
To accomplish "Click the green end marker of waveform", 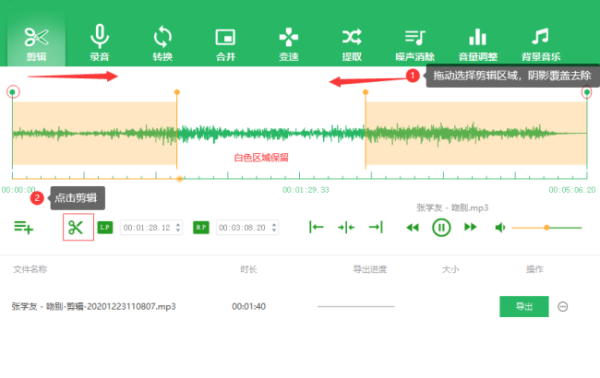I will coord(587,92).
